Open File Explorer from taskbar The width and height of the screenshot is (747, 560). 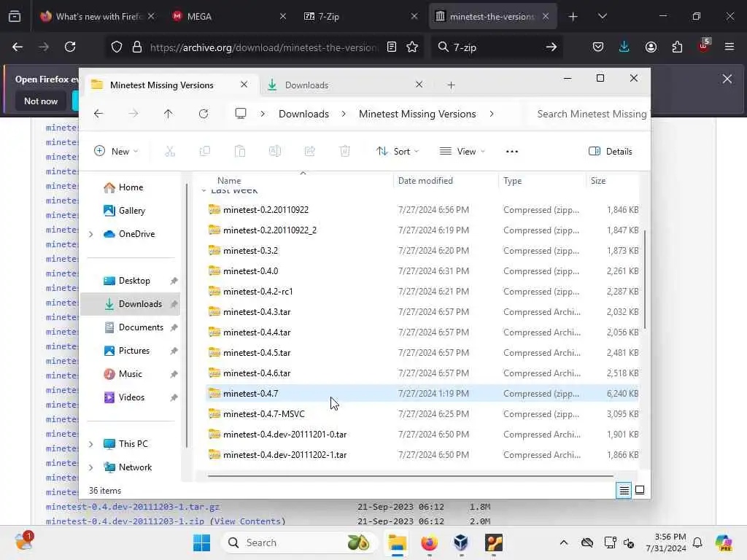tap(397, 542)
